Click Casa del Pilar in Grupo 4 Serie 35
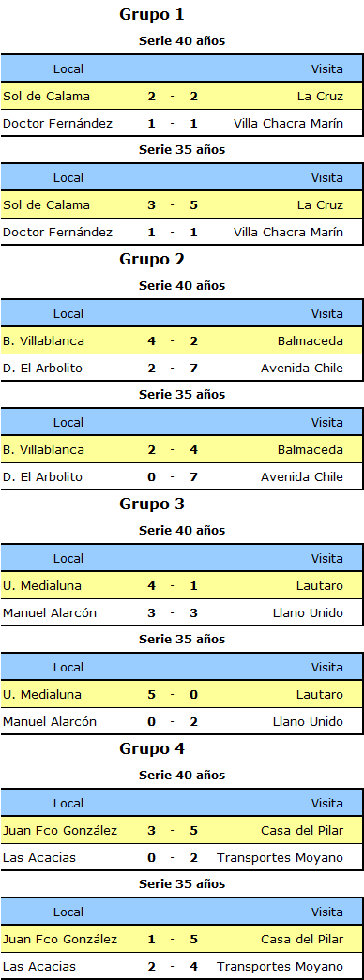 302,940
